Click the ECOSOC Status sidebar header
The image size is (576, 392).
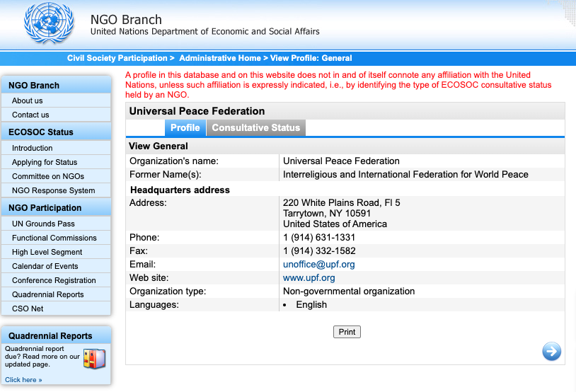[56, 132]
